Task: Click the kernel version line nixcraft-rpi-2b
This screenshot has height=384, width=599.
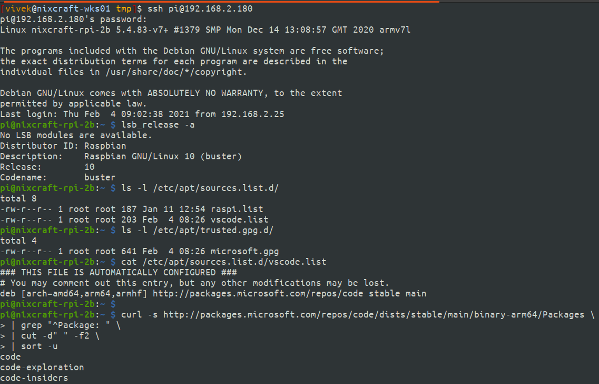Action: coord(205,30)
